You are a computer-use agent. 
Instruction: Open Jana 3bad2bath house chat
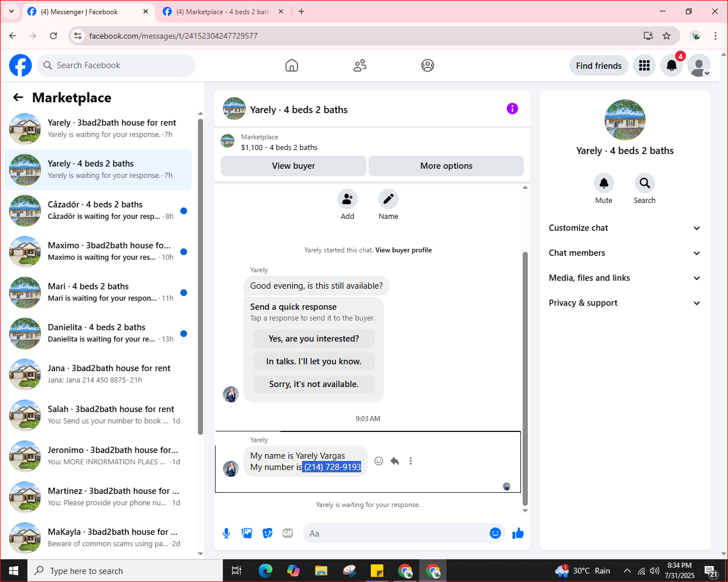(98, 374)
